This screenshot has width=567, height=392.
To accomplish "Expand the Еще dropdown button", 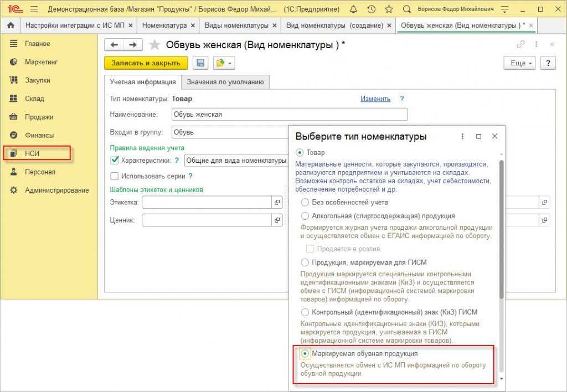I will click(519, 63).
